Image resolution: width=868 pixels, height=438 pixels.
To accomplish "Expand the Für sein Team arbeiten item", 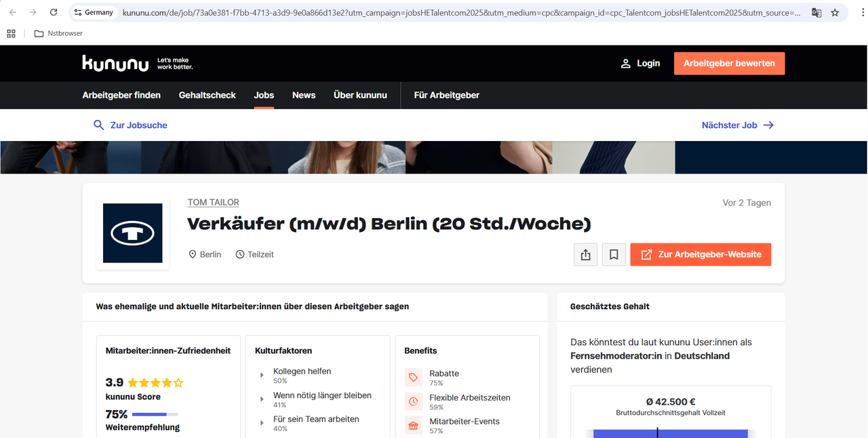I will click(x=262, y=423).
